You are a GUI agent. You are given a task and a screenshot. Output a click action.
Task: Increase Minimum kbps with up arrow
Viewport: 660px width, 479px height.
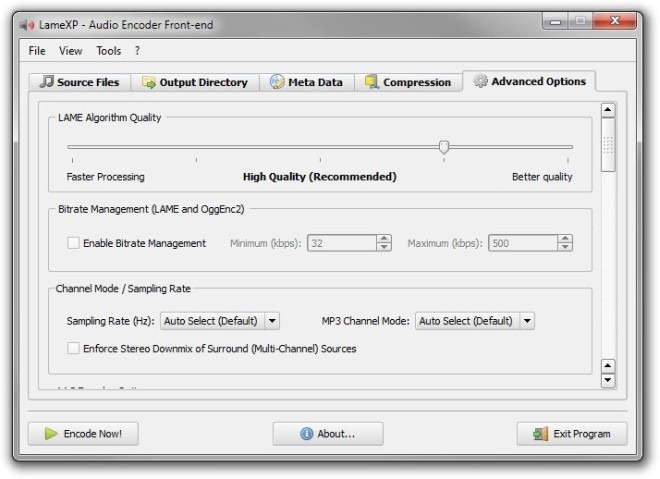point(383,239)
